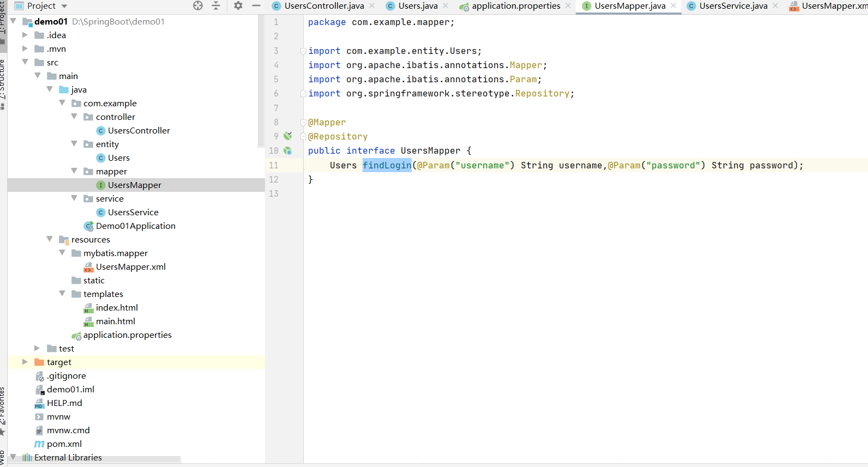Open the Project view dropdown arrow
The image size is (868, 467).
pos(64,6)
